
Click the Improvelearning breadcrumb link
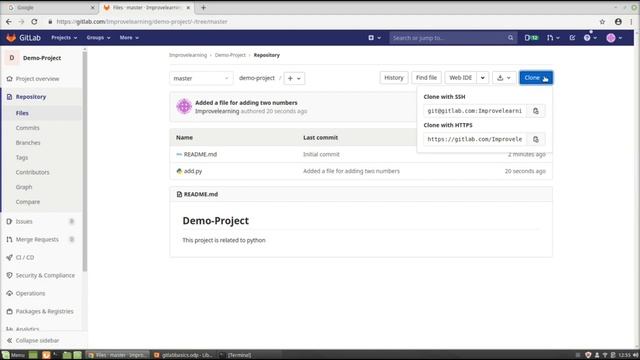click(188, 55)
